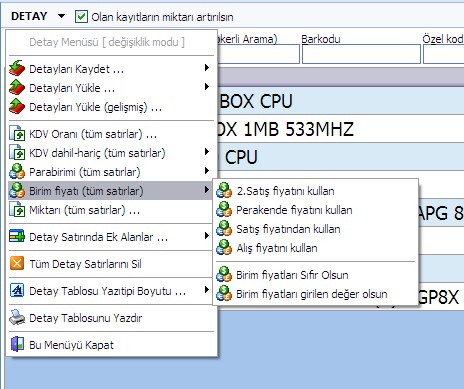
Task: Select 2.Satış fiyatını kullan
Action: (315, 191)
